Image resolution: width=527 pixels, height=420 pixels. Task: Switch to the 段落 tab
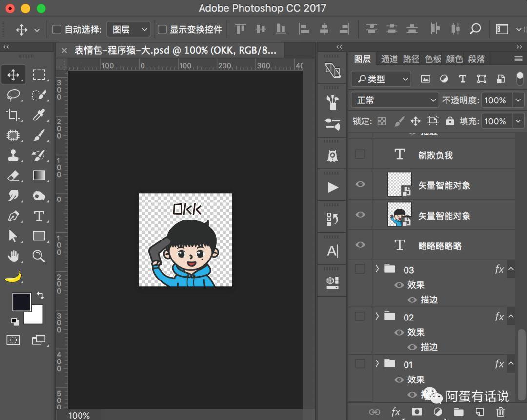476,59
